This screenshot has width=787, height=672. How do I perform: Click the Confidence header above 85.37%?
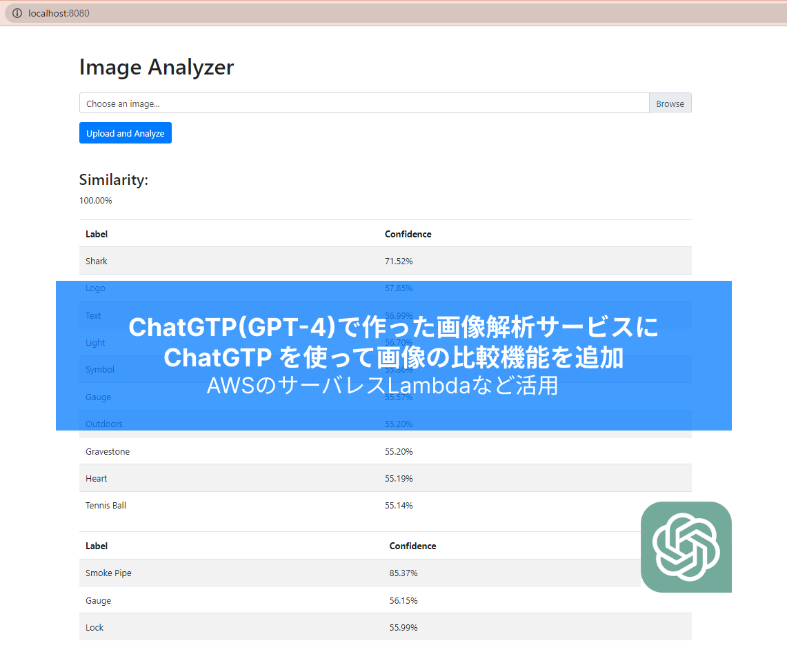click(x=412, y=546)
